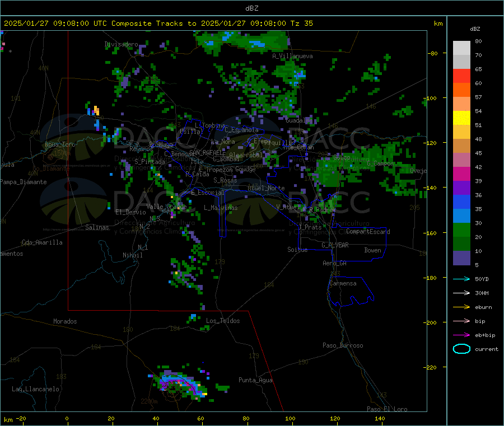
Task: Click the E_Escorial location label
Action: coord(208,193)
